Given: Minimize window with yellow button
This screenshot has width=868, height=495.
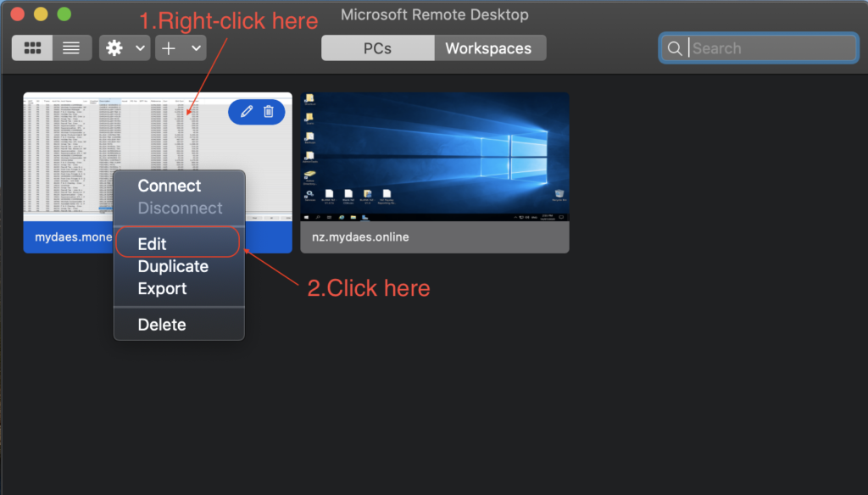Looking at the screenshot, I should (x=41, y=14).
